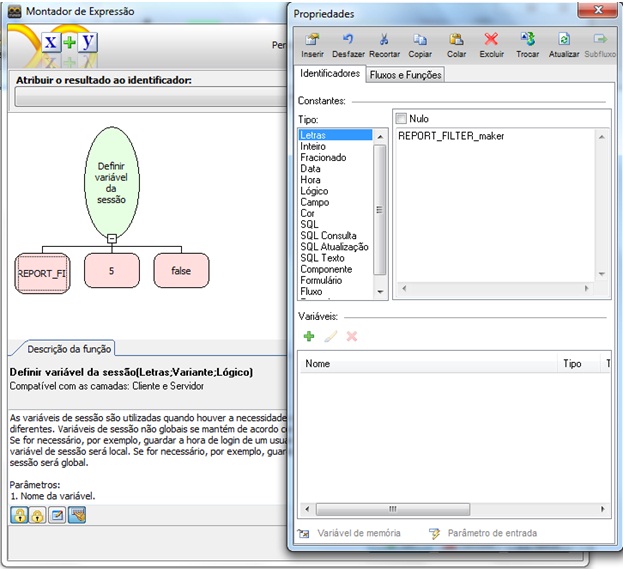Select the parameter node with value 5
The width and height of the screenshot is (623, 569).
(x=112, y=271)
